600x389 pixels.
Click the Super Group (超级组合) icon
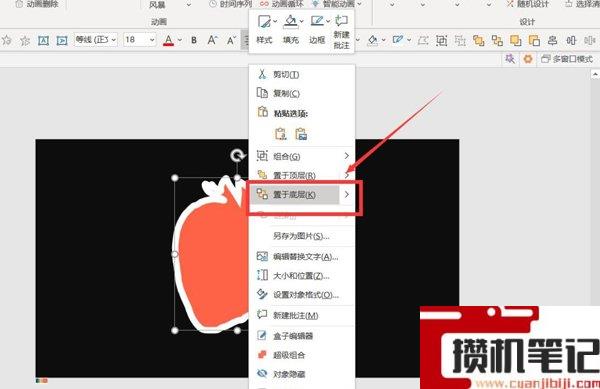click(x=262, y=355)
